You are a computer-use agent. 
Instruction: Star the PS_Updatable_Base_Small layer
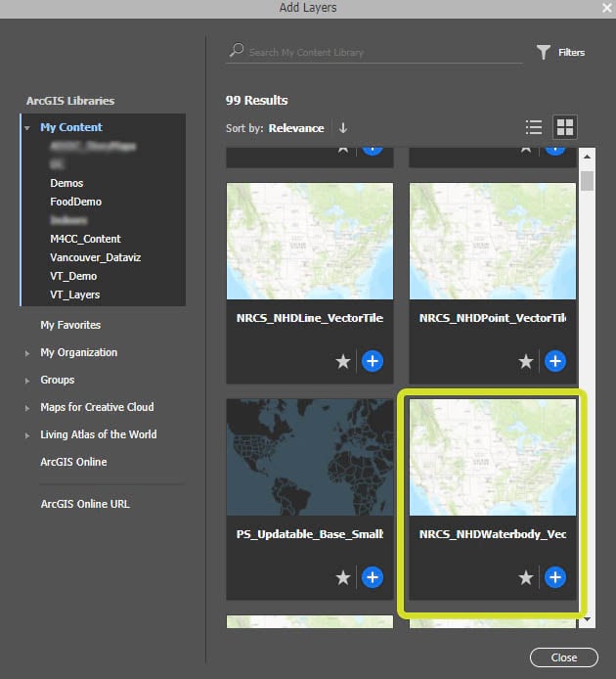[x=343, y=577]
